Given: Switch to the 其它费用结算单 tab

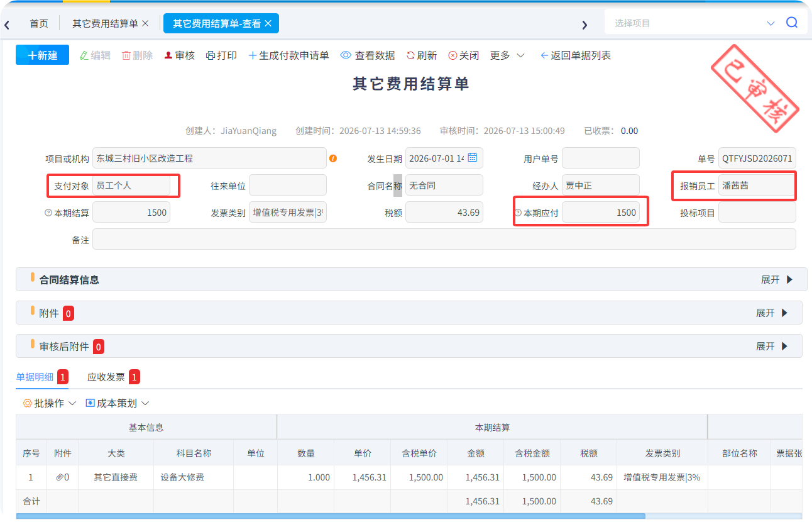Looking at the screenshot, I should click(x=105, y=23).
